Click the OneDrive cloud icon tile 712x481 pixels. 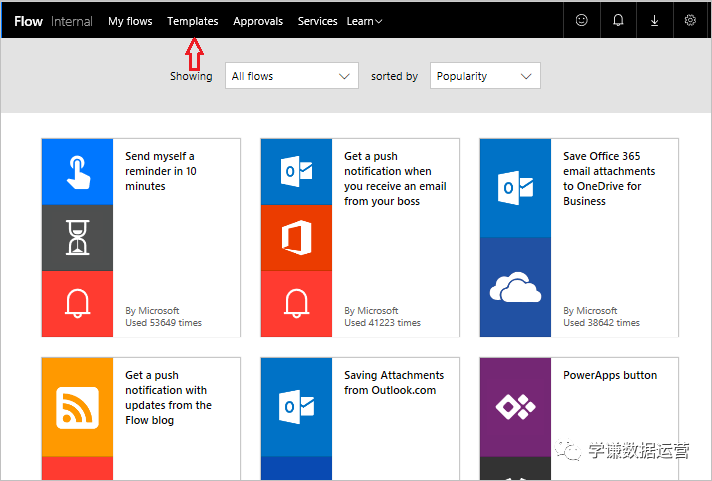(x=515, y=287)
